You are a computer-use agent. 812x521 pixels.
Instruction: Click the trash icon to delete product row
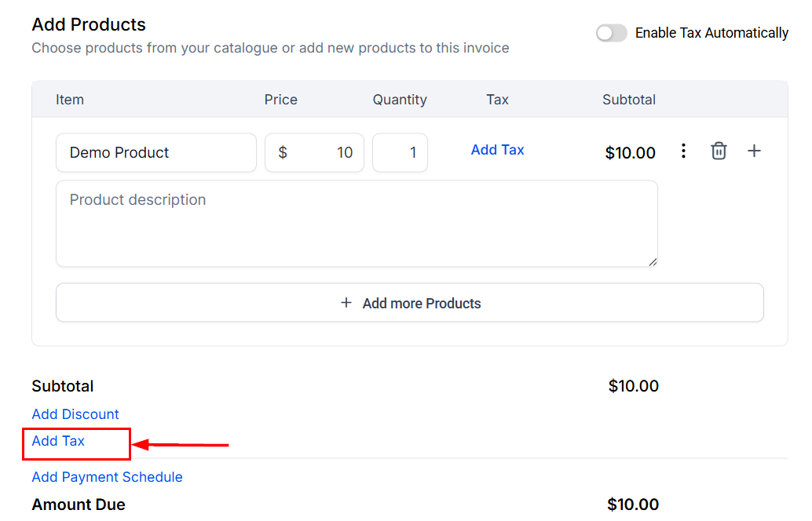719,151
